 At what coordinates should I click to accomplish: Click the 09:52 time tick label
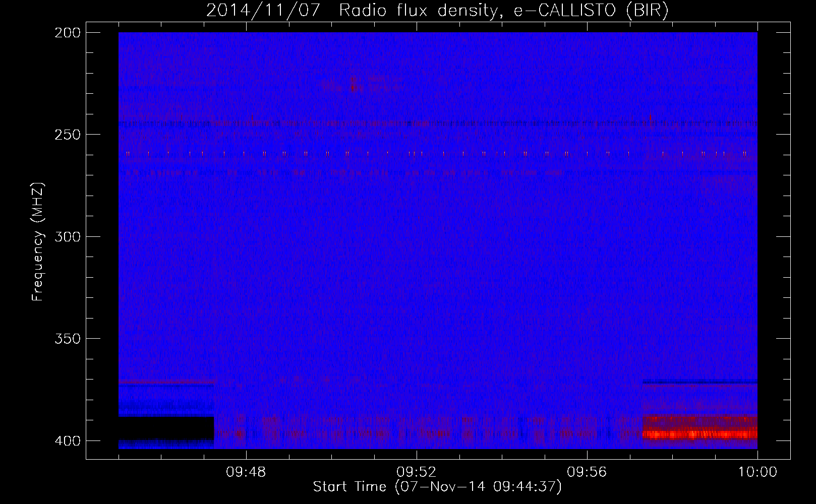click(x=417, y=472)
